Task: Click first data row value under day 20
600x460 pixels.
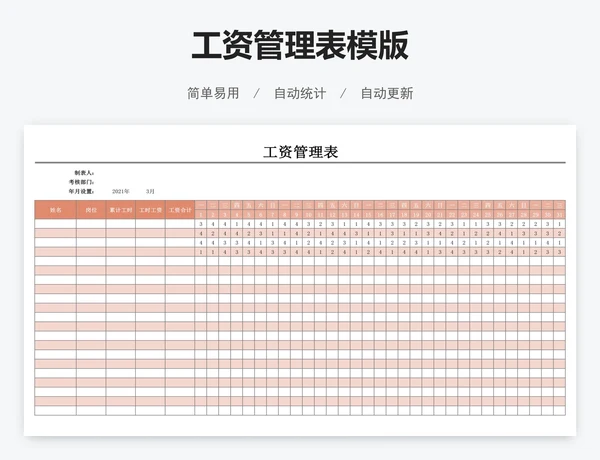Action: (428, 224)
